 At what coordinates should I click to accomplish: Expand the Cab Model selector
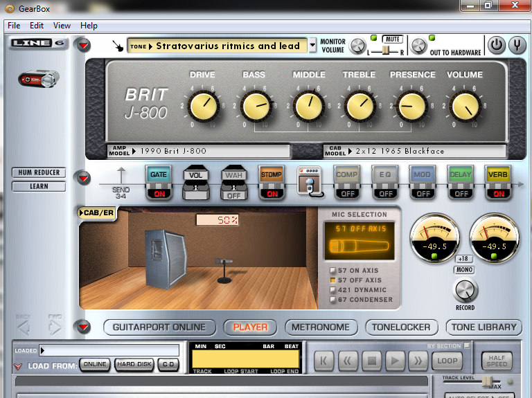point(351,150)
